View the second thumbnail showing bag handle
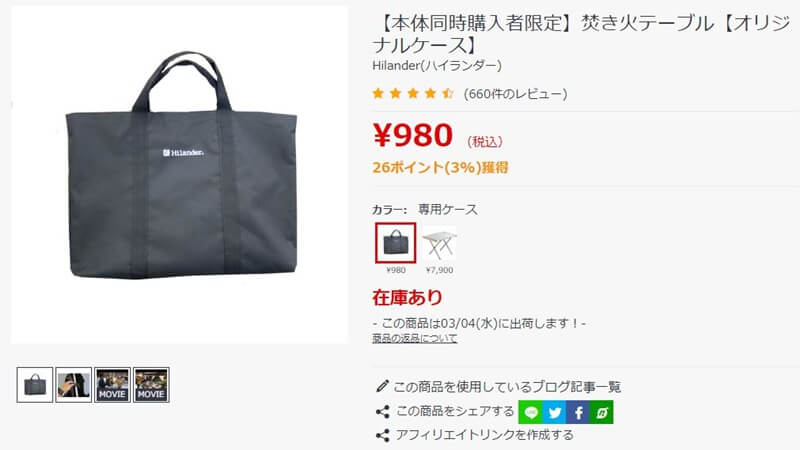The width and height of the screenshot is (800, 450). tap(73, 385)
